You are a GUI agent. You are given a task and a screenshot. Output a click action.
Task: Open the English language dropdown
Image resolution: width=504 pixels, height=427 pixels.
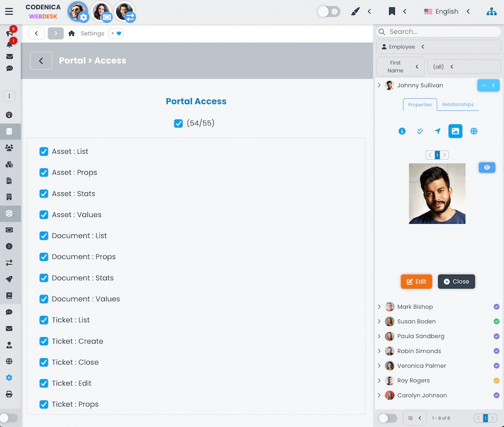[x=447, y=11]
